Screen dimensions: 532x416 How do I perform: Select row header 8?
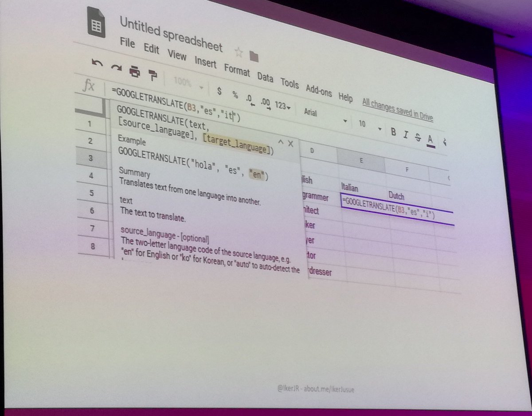pos(93,247)
